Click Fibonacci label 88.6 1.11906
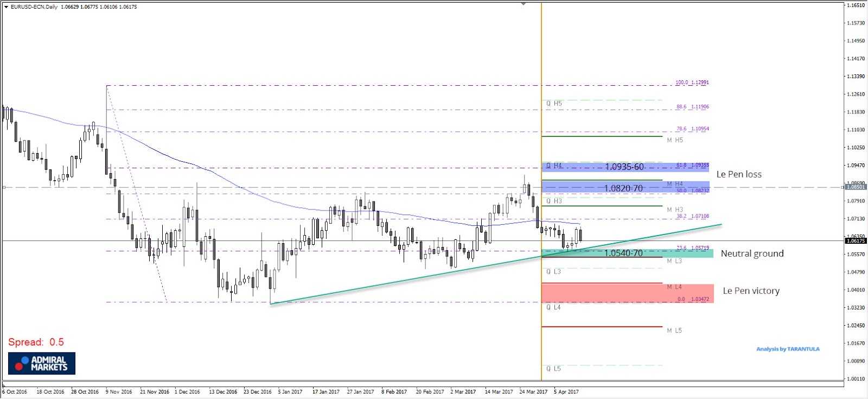Viewport: 868px width, 399px height. pos(692,107)
